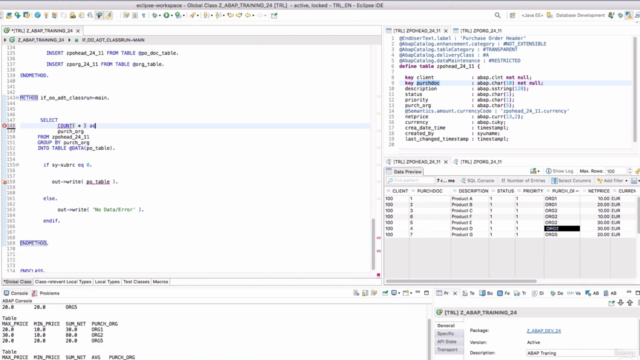The image size is (640, 360).
Task: Sort by PURCH_ORG column header
Action: (x=563, y=191)
